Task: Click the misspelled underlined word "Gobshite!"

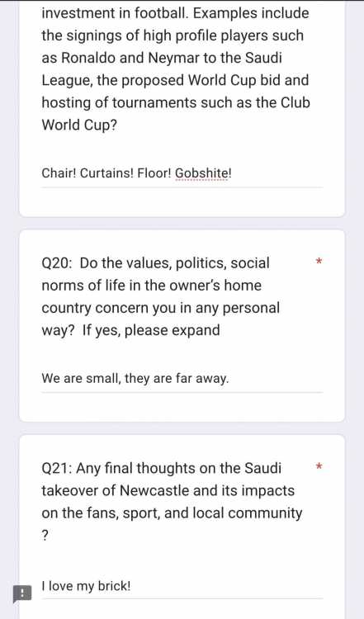Action: [x=203, y=173]
